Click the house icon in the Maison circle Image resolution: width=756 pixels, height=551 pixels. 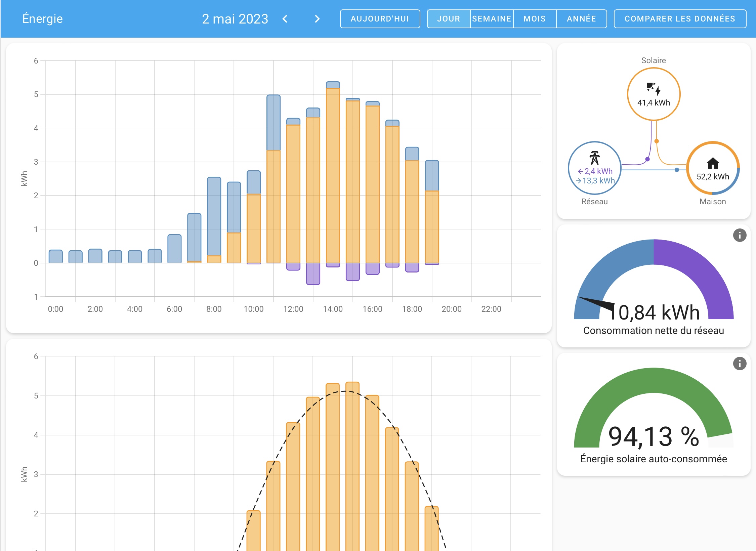(713, 163)
